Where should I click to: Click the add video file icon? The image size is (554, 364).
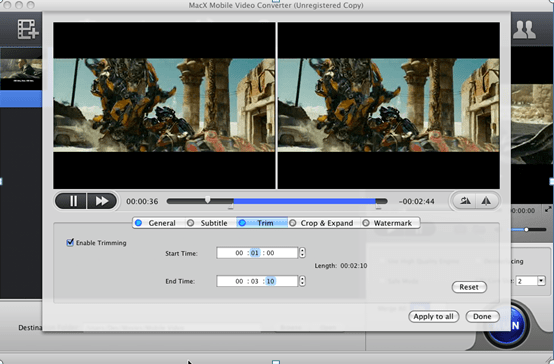pyautogui.click(x=28, y=29)
